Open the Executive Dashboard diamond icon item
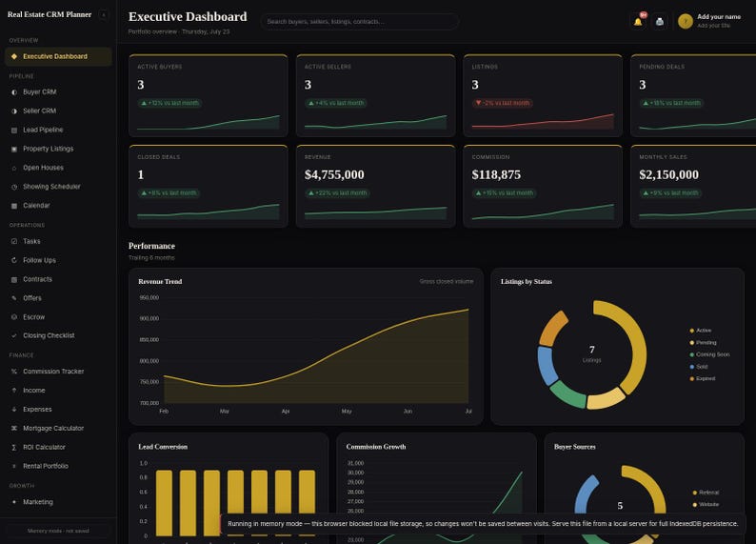 click(14, 56)
